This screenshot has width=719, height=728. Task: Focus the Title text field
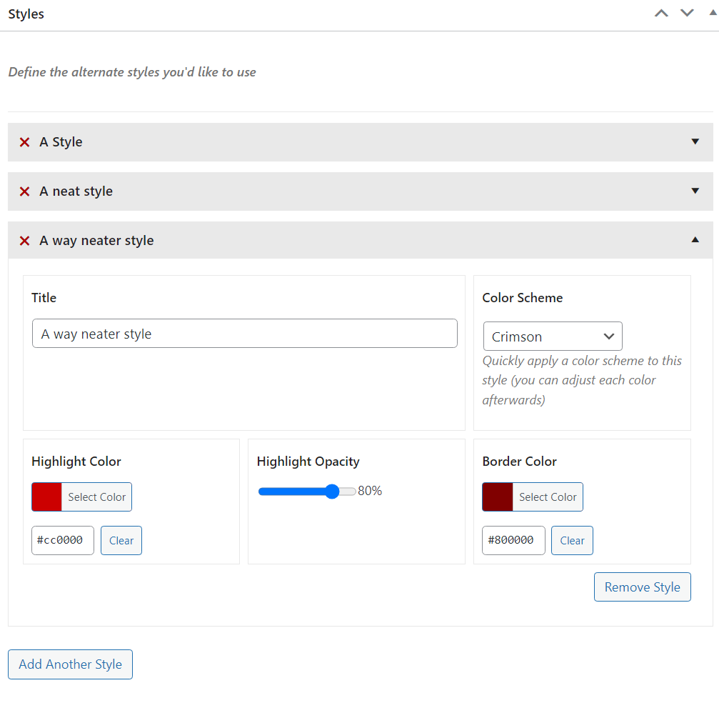click(x=244, y=334)
